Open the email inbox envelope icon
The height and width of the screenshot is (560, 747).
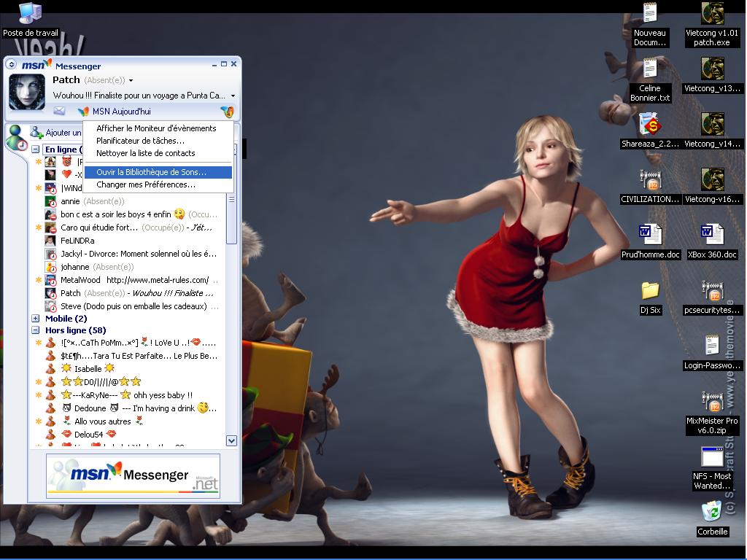point(59,112)
